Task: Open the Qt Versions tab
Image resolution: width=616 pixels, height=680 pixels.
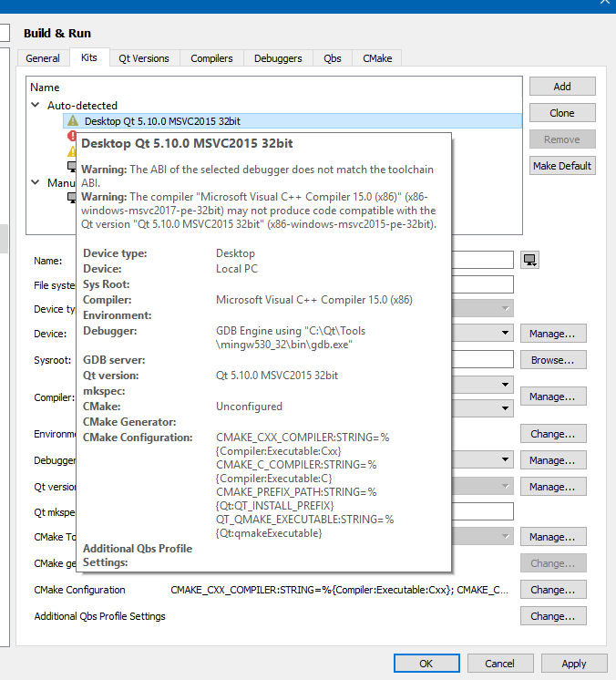Action: [x=144, y=58]
